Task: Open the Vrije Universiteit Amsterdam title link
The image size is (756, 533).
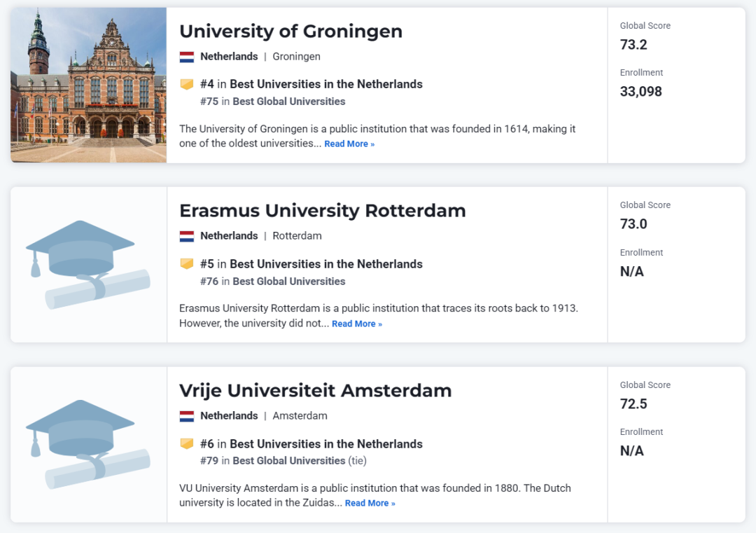Action: point(315,391)
